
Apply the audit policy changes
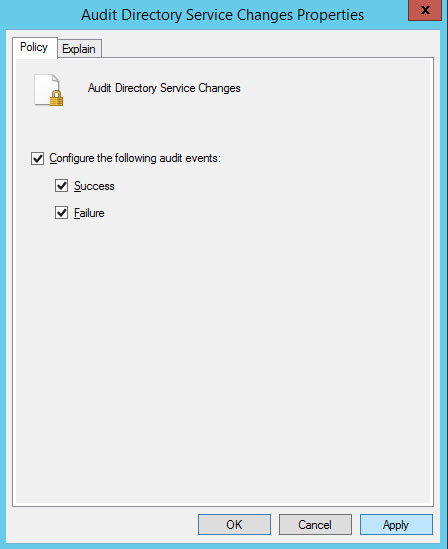(396, 524)
